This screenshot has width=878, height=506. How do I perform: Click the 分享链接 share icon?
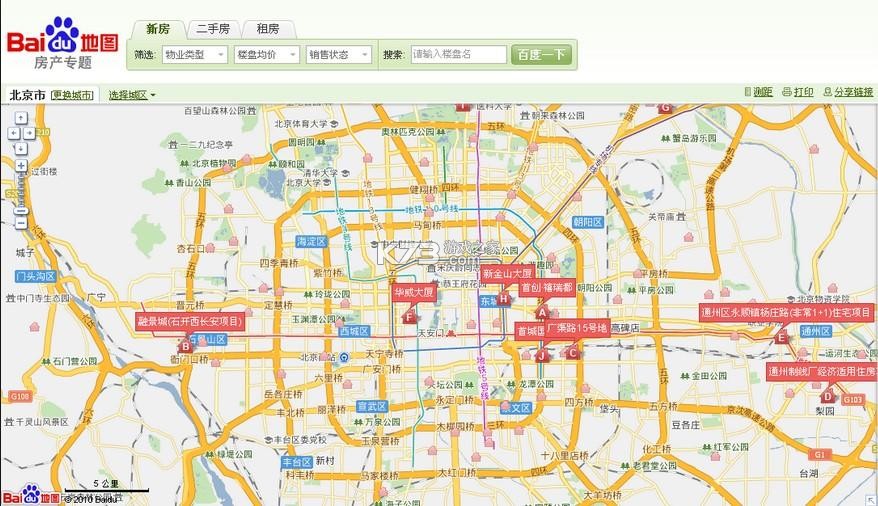click(828, 92)
